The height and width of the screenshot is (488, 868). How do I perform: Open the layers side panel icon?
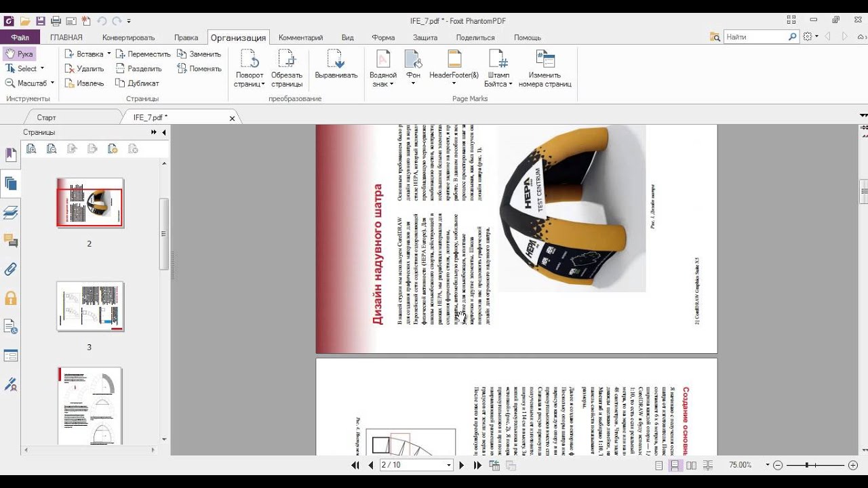pos(10,212)
